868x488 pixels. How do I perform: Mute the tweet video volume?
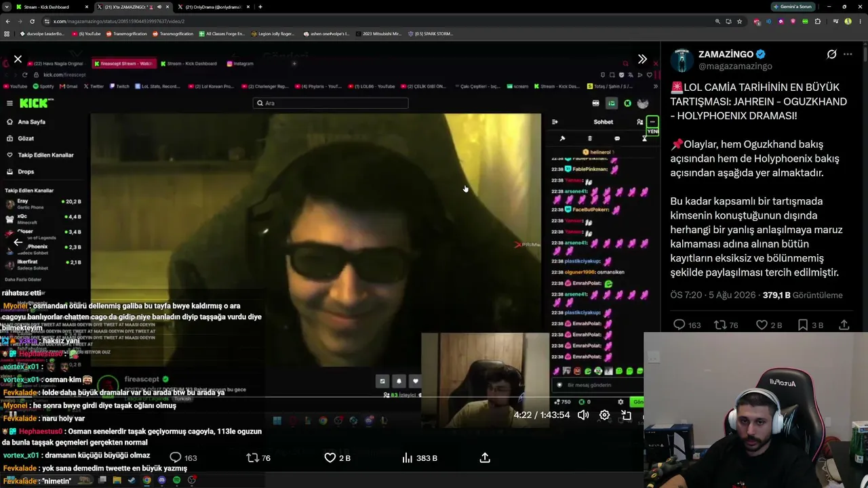pos(583,415)
